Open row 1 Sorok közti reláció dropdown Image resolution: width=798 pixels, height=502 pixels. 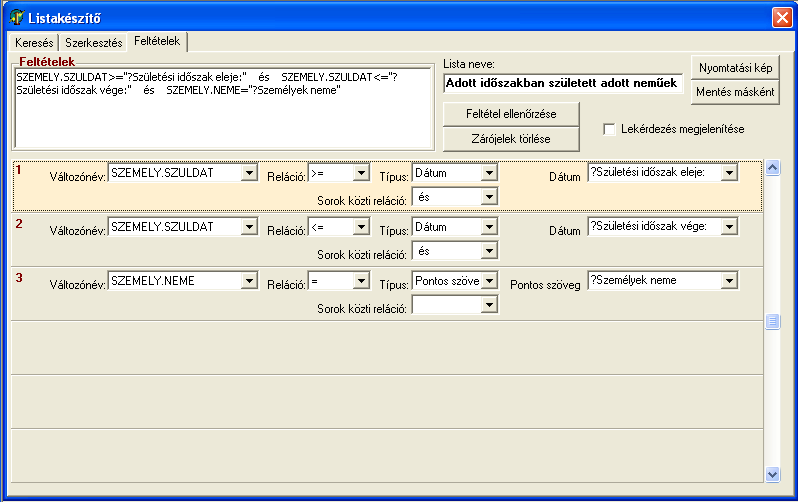pos(489,197)
